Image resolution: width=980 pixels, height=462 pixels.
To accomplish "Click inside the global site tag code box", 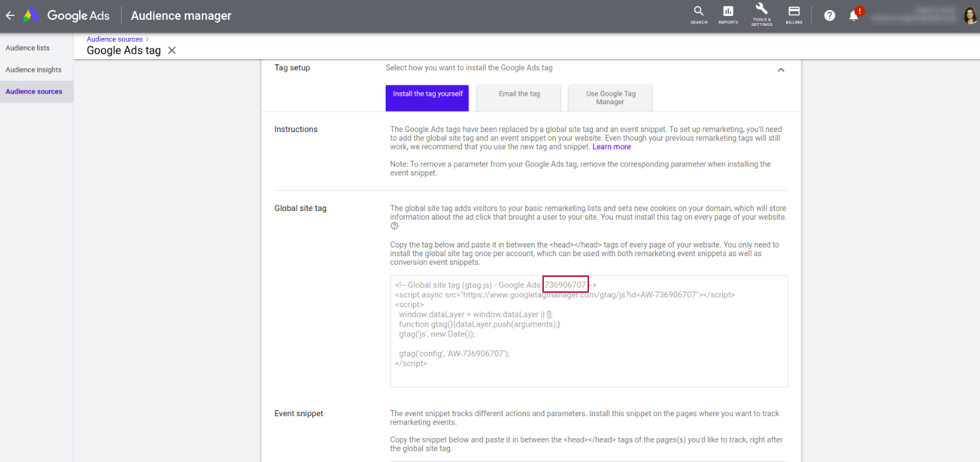I will pos(588,331).
